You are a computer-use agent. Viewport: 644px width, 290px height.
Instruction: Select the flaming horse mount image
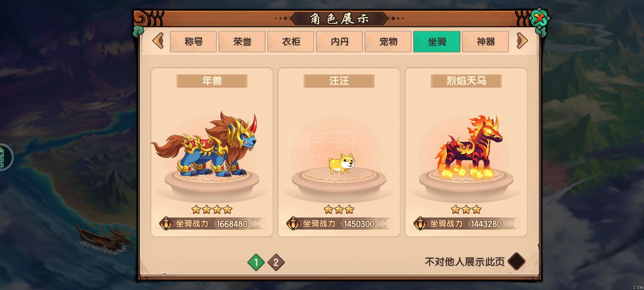pyautogui.click(x=469, y=146)
